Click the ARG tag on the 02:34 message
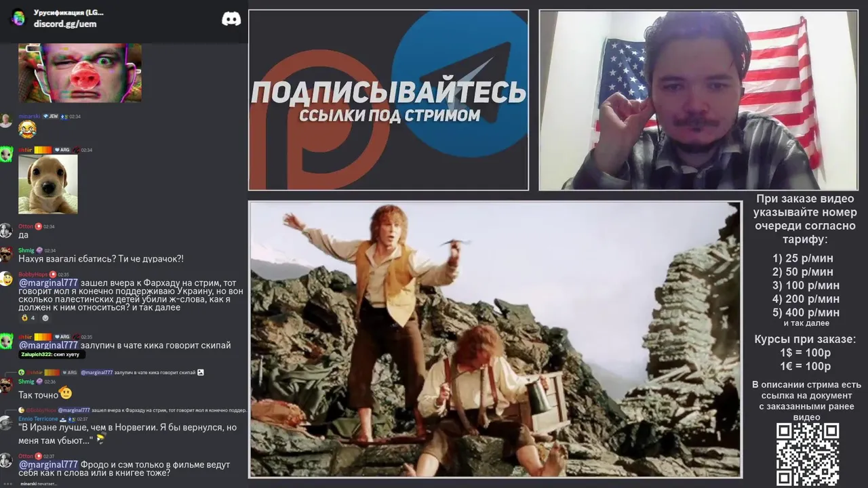This screenshot has width=868, height=488. [63, 150]
